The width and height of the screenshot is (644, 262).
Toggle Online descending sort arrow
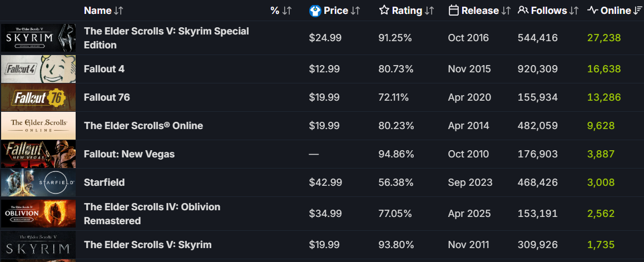[x=638, y=11]
